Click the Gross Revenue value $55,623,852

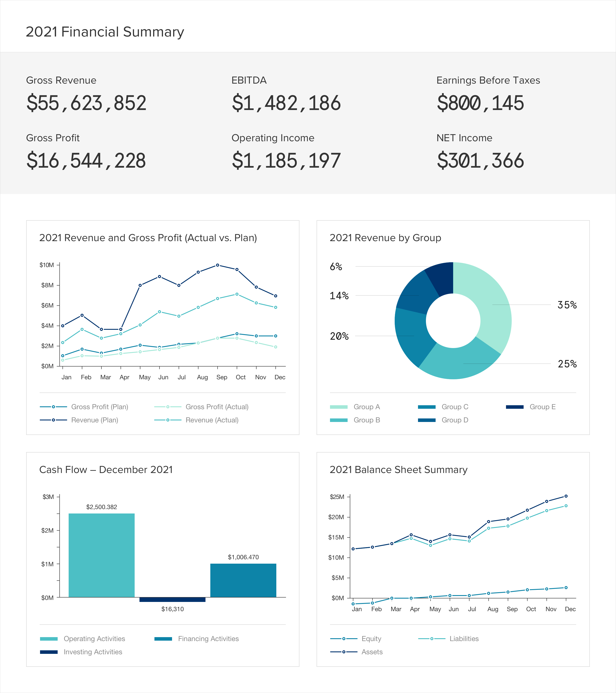click(86, 103)
